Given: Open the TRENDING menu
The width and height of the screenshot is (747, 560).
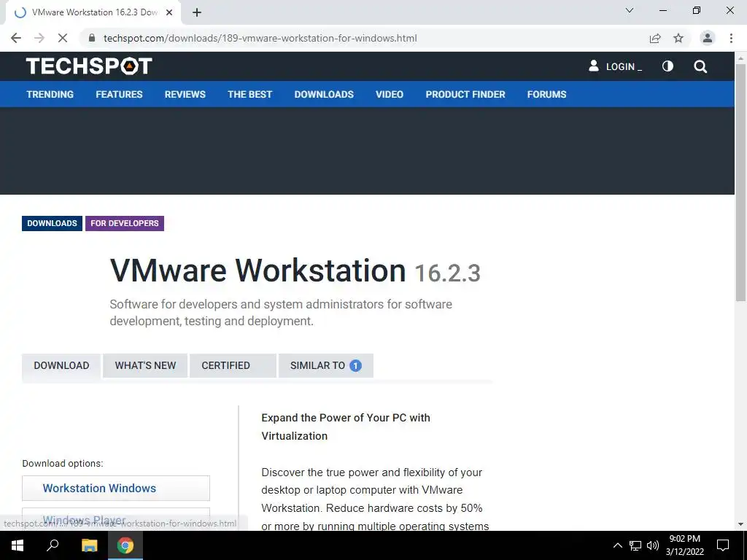Looking at the screenshot, I should [50, 94].
